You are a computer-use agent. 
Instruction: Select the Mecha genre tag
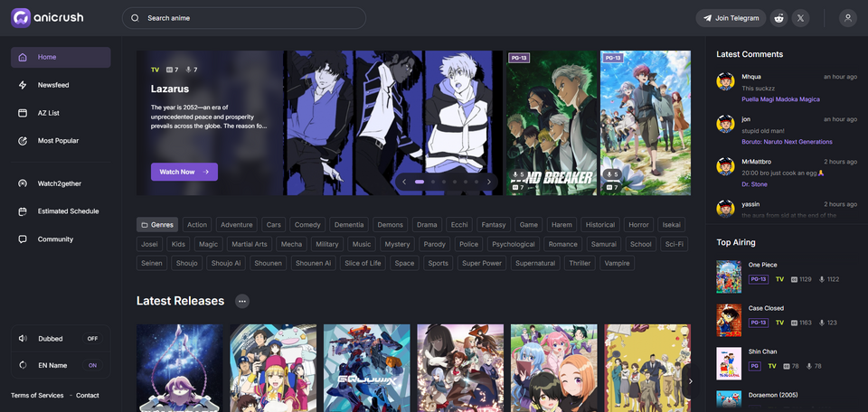pyautogui.click(x=291, y=244)
